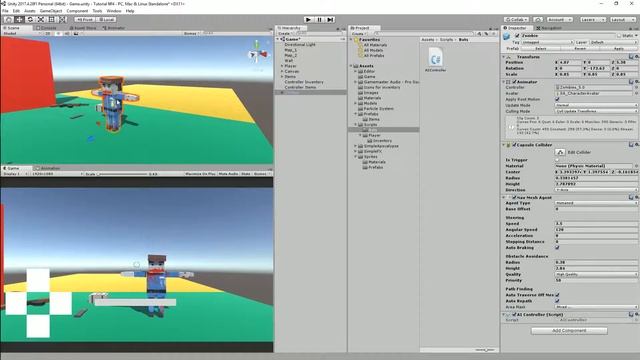Screen dimensions: 640x360
Task: Select the Scale tool in the toolbar
Action: click(41, 19)
